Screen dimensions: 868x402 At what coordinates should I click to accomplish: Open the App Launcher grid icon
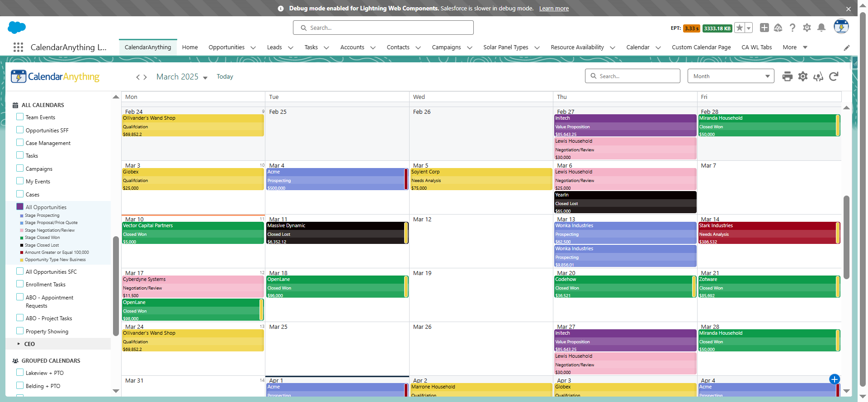(x=18, y=47)
